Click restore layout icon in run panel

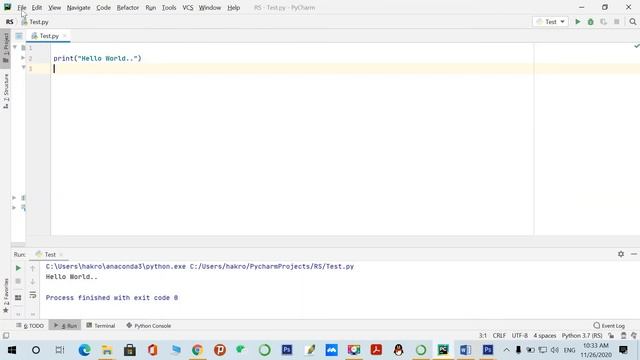pos(18,298)
